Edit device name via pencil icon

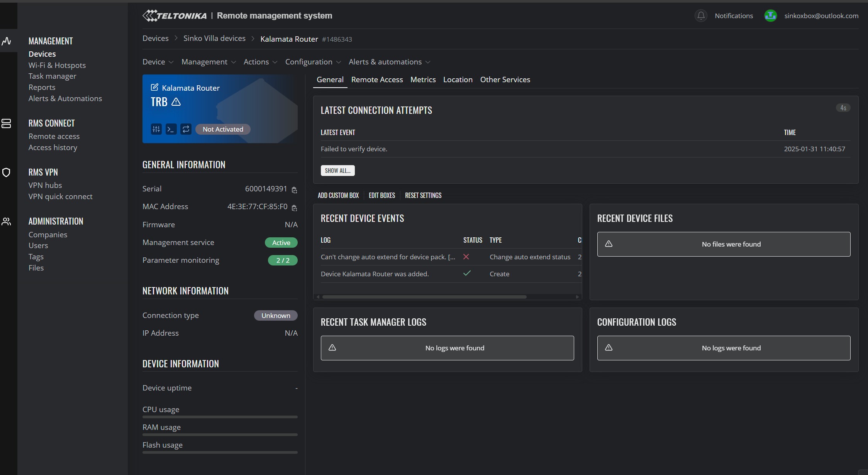[x=154, y=88]
